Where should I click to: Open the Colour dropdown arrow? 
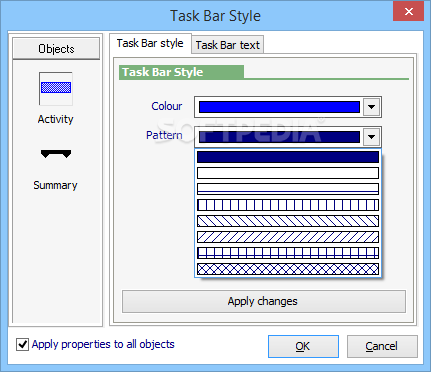click(371, 107)
